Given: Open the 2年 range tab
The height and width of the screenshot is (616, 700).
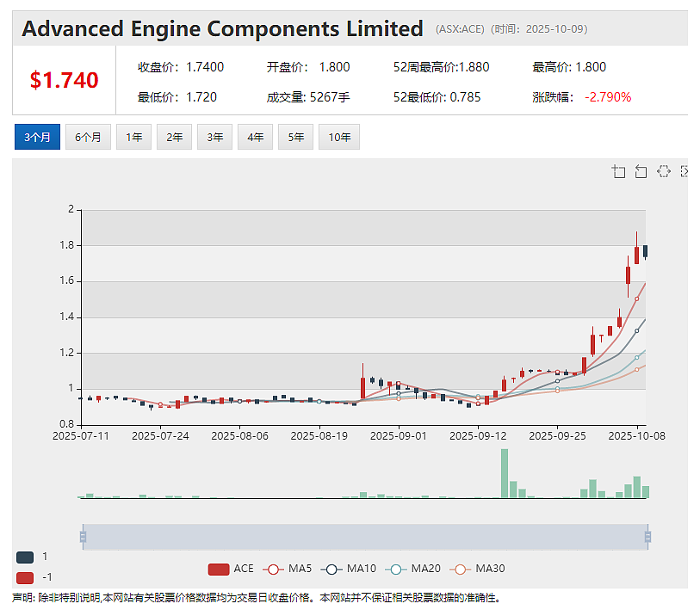Looking at the screenshot, I should tap(174, 137).
